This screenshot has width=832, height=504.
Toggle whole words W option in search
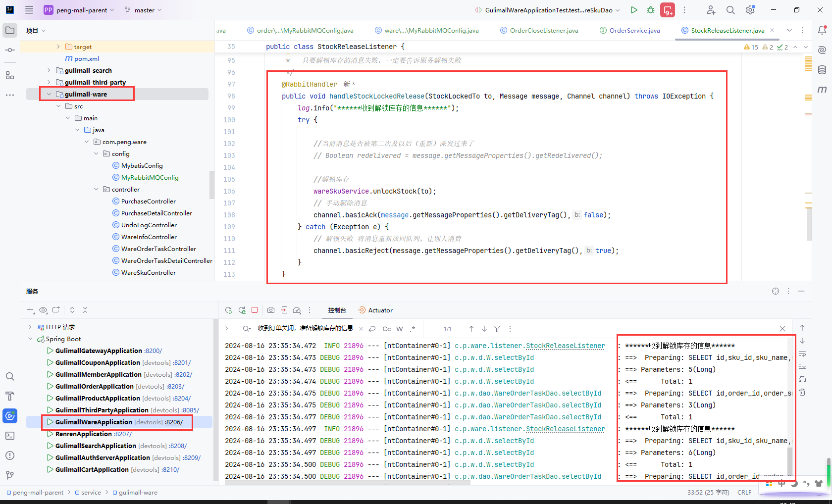tap(400, 329)
